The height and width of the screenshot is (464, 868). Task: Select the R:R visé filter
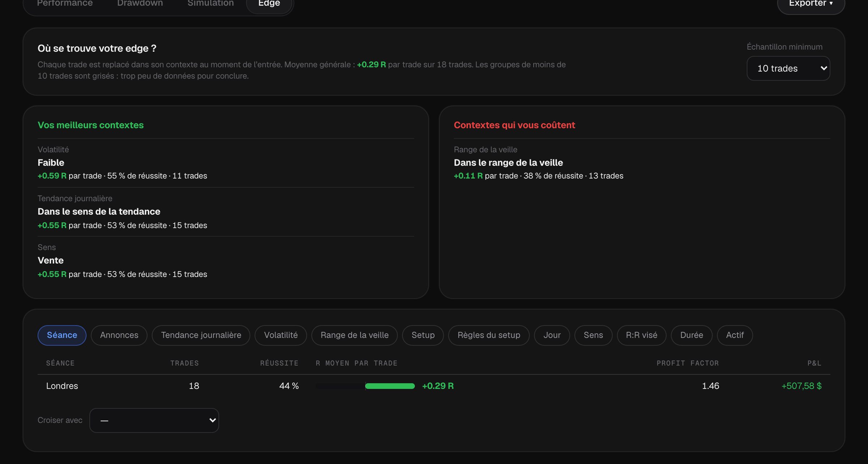pyautogui.click(x=642, y=335)
